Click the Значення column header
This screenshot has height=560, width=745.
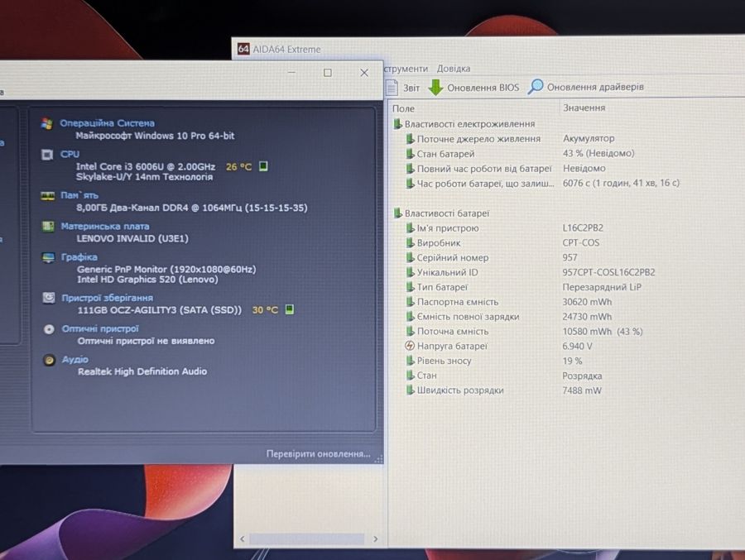tap(584, 108)
